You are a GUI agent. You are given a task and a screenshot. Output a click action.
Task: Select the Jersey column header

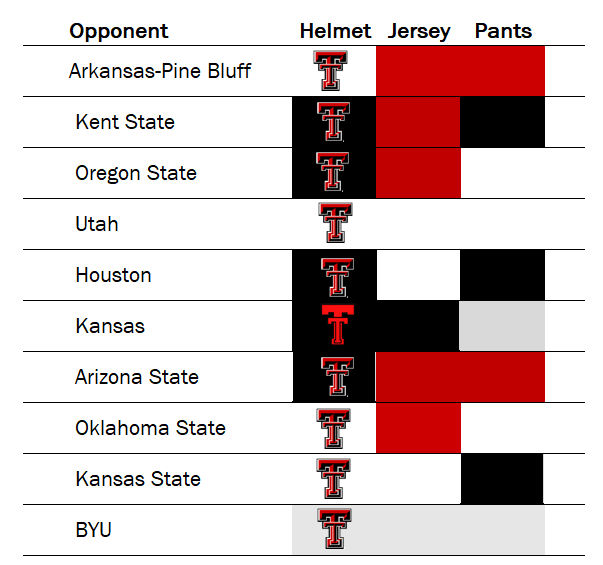click(420, 31)
